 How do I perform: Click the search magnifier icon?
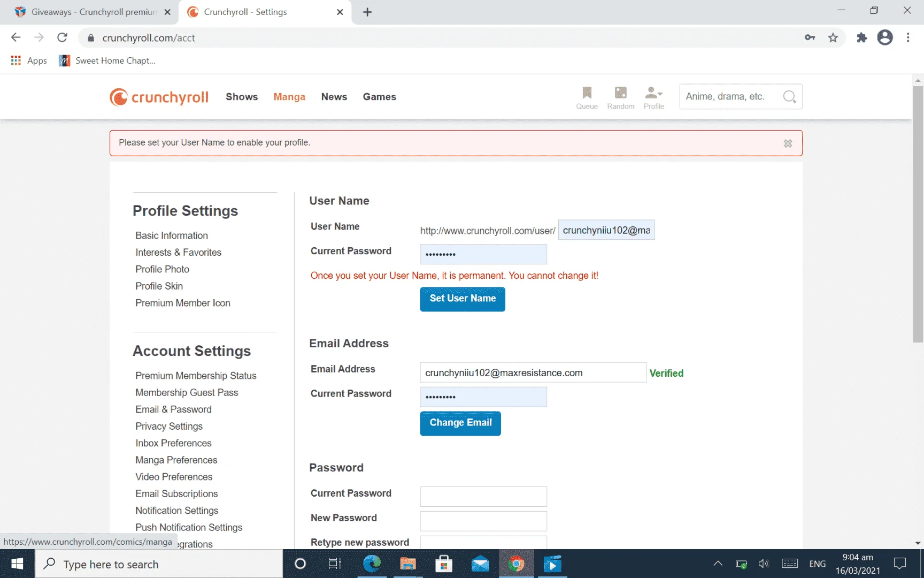(x=789, y=97)
